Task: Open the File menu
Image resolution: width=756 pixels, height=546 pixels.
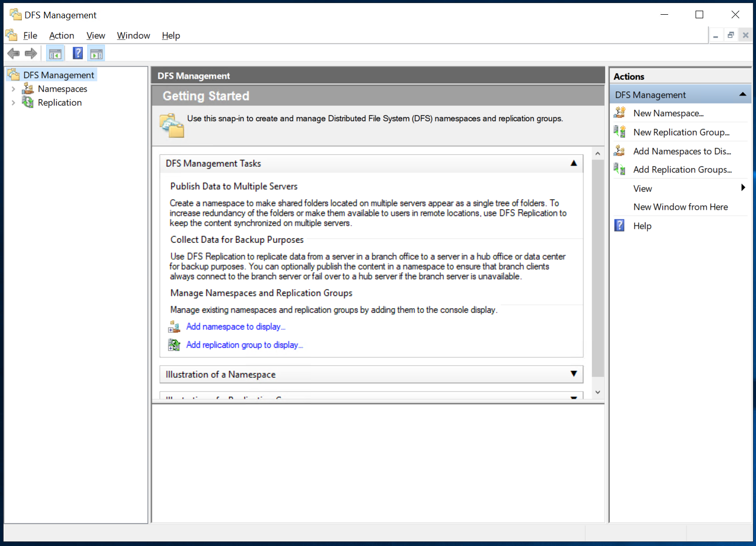Action: (30, 36)
